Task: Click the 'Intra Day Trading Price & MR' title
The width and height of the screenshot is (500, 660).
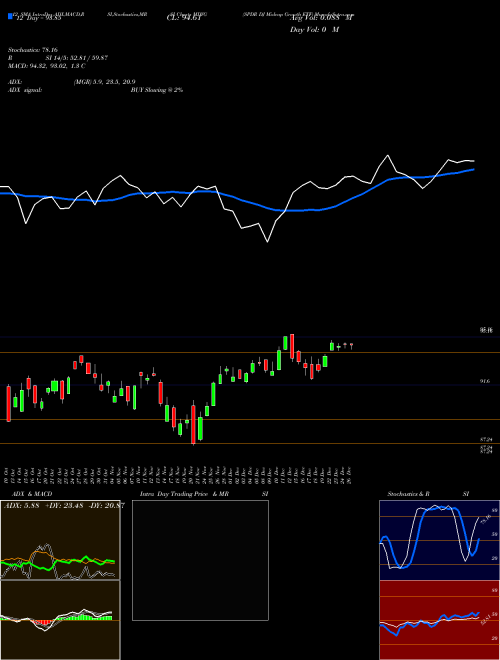Action: pyautogui.click(x=184, y=494)
